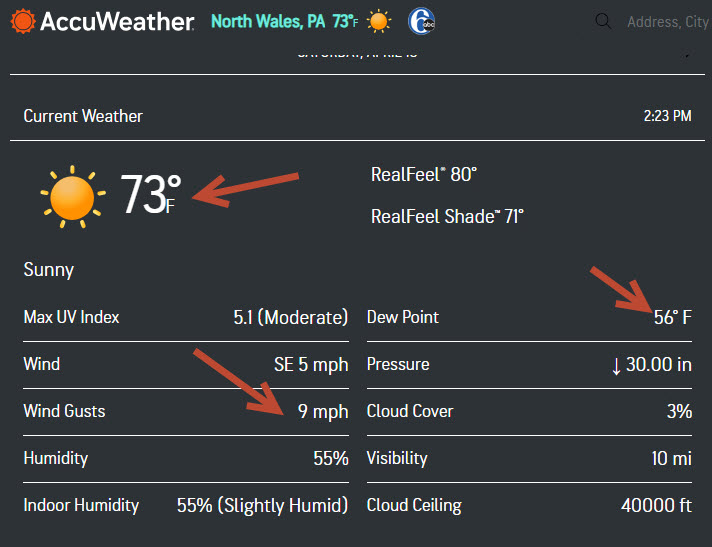Click the 2:23 PM timestamp
Viewport: 712px width, 547px height.
pyautogui.click(x=667, y=116)
